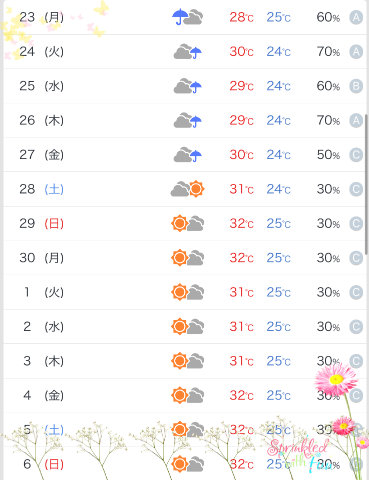Click the weather icon for day 26 (木)

click(x=188, y=120)
